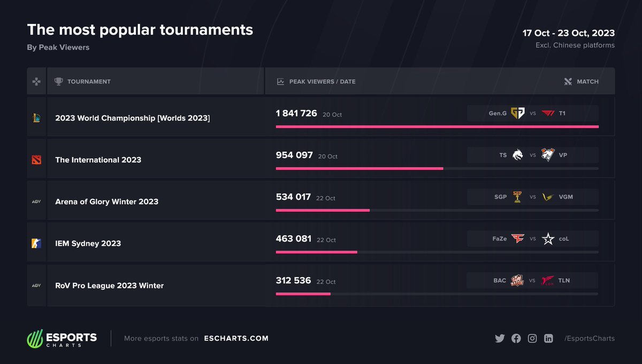Click the Virtus.pro VP team logo
The image size is (642, 364).
pyautogui.click(x=548, y=155)
